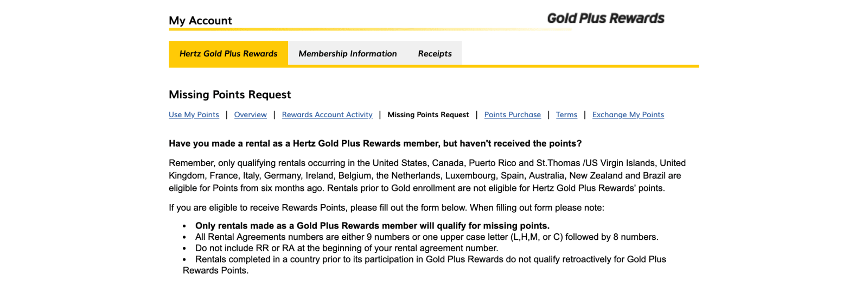Click the My Account heading
This screenshot has width=868, height=286.
(200, 21)
